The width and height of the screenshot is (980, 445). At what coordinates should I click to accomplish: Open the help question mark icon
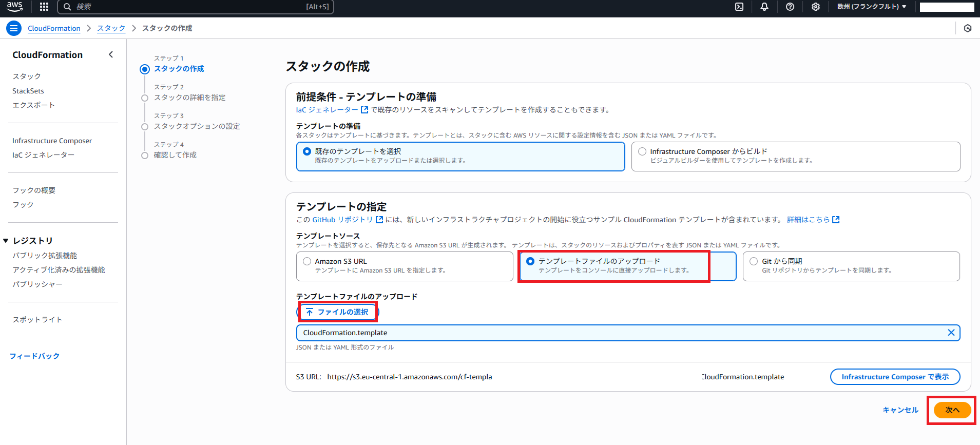[790, 7]
